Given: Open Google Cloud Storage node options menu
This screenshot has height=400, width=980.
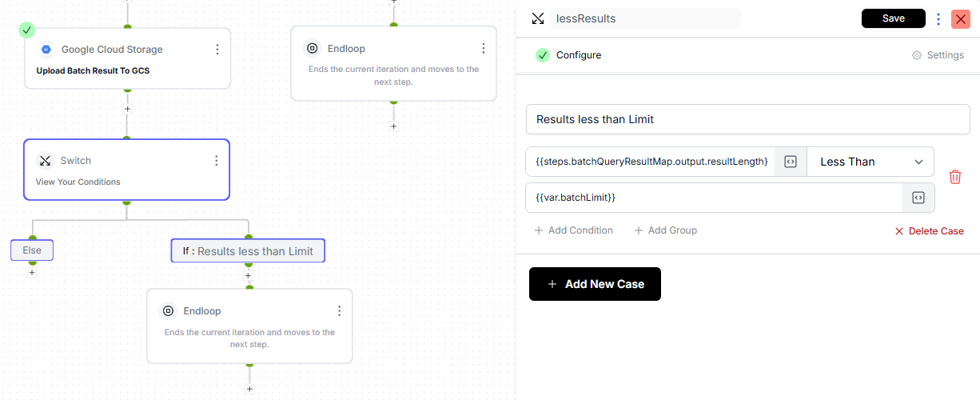Looking at the screenshot, I should tap(217, 50).
